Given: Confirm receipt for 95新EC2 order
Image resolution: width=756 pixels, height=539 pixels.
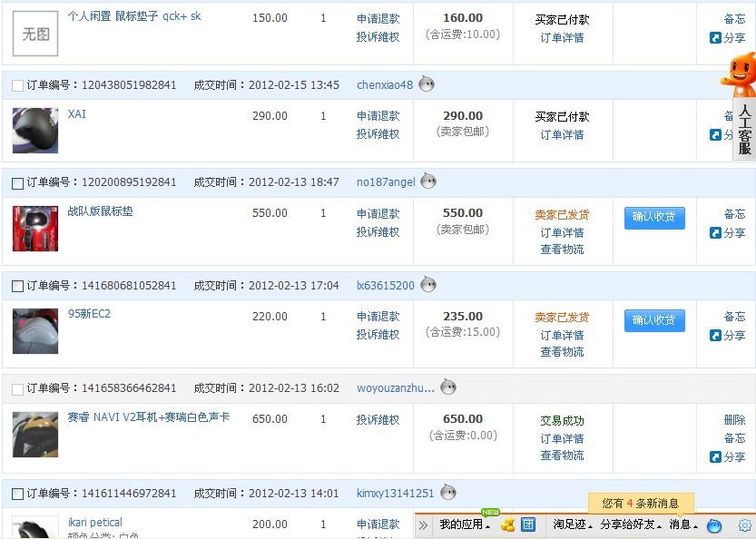Looking at the screenshot, I should 654,320.
